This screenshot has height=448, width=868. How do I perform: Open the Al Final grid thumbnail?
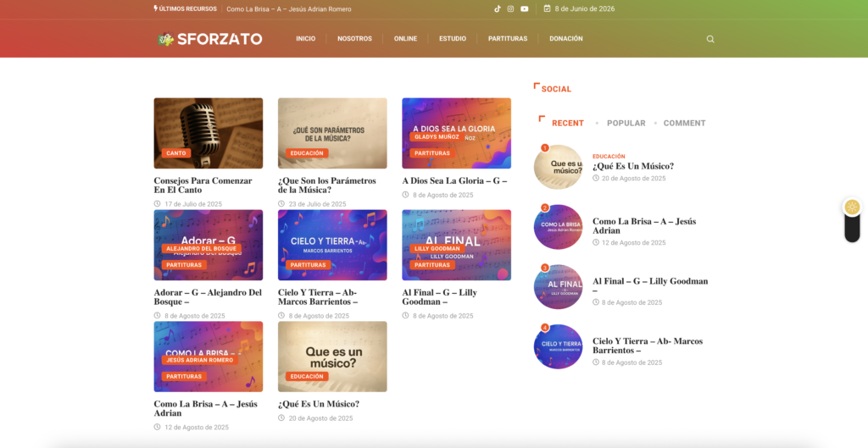click(x=456, y=245)
